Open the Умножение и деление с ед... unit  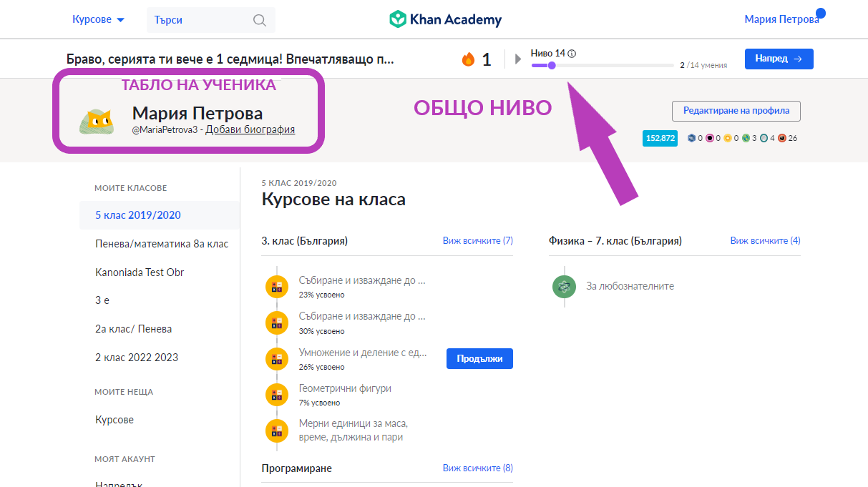[363, 353]
